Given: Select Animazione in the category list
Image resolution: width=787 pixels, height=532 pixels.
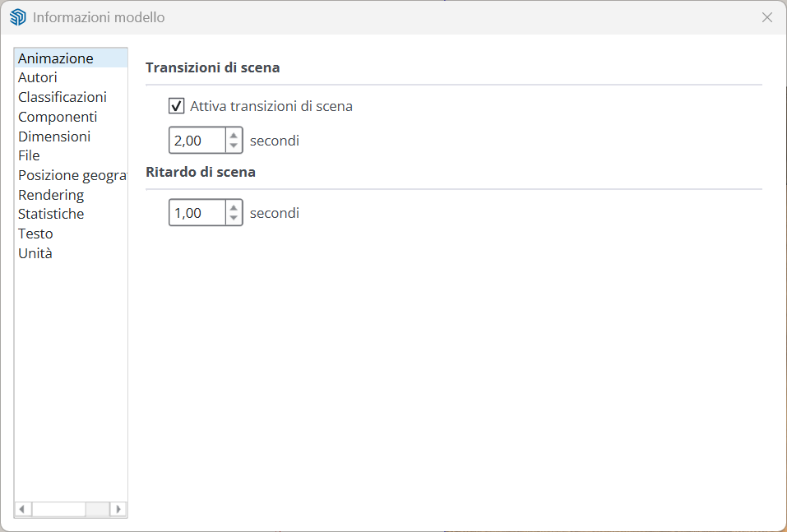Looking at the screenshot, I should tap(55, 58).
